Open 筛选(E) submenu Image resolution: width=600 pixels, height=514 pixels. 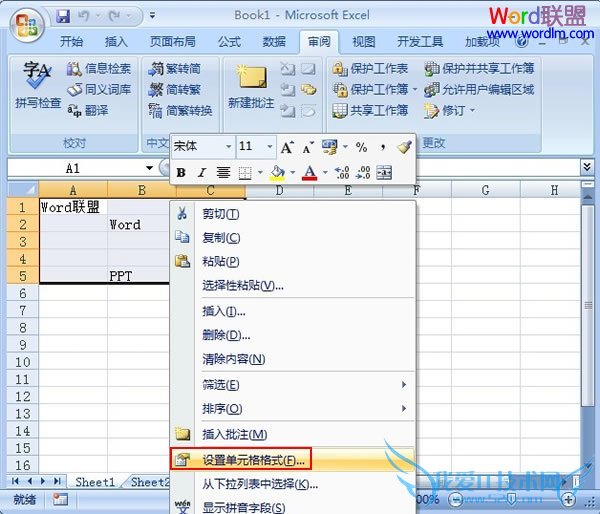tap(293, 385)
